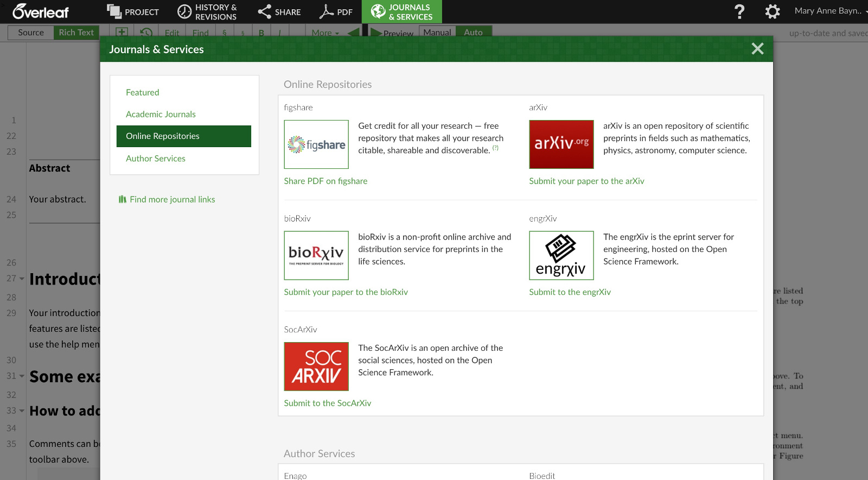Viewport: 868px width, 480px height.
Task: Click Share PDF on figshare link
Action: pyautogui.click(x=325, y=181)
